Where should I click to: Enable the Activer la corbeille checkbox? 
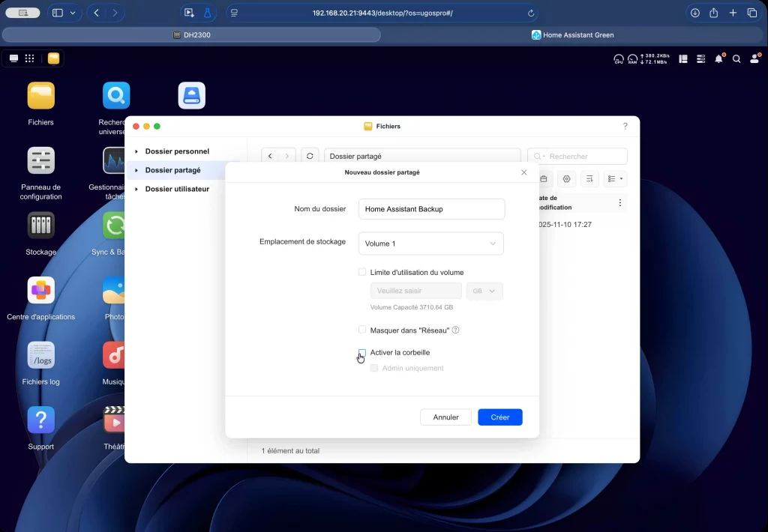point(362,352)
